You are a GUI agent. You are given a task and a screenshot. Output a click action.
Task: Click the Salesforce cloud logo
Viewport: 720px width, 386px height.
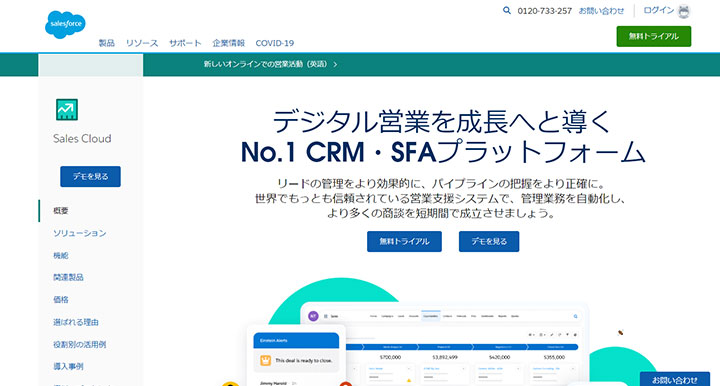[65, 24]
